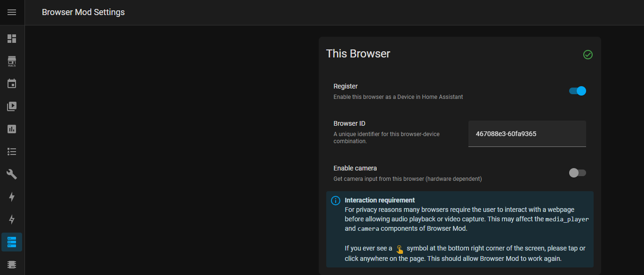Click the "Enable camera" setting label

coord(355,168)
